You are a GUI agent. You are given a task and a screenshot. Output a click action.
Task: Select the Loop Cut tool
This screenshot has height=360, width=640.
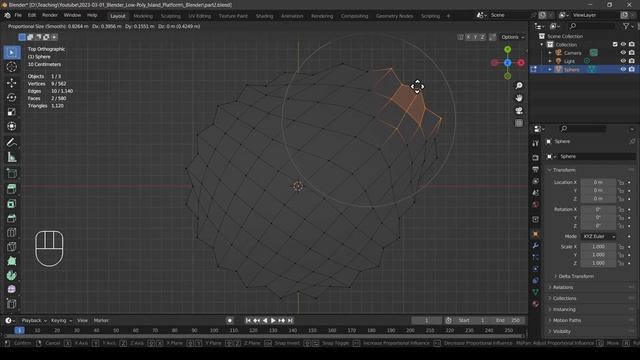[12, 232]
